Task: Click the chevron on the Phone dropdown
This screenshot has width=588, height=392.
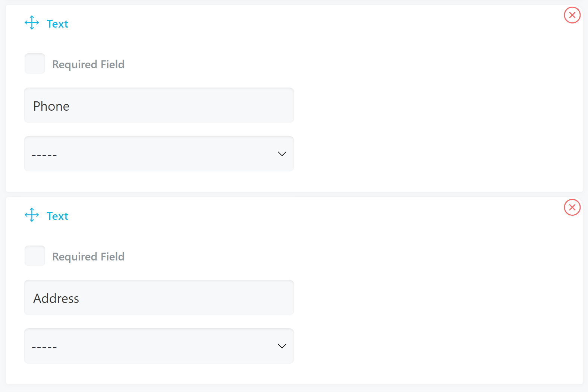Action: pyautogui.click(x=282, y=154)
